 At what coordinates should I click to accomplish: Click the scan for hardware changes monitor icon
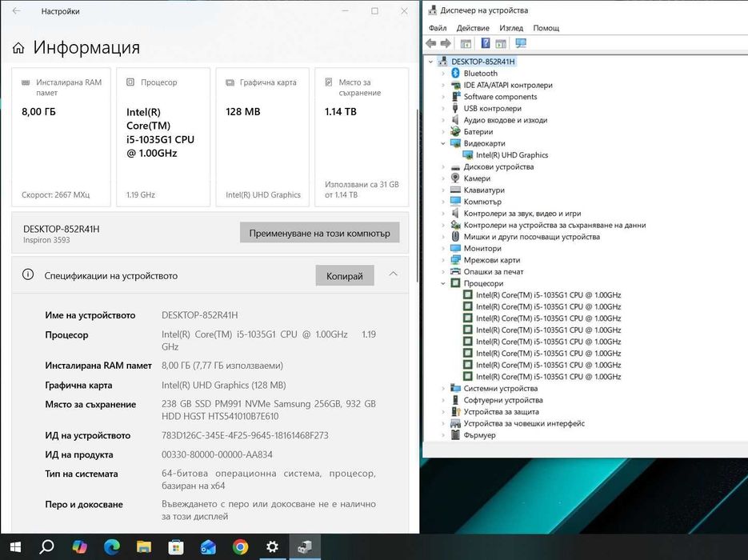coord(521,43)
